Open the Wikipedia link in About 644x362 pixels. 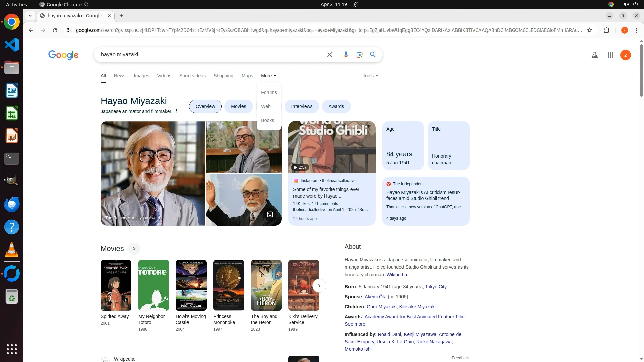[396, 275]
